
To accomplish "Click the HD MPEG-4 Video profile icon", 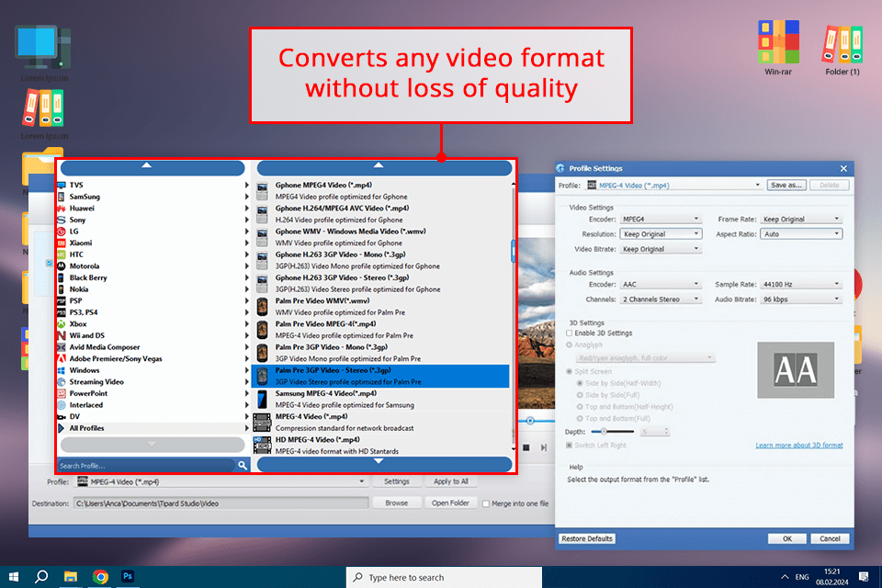I will pyautogui.click(x=262, y=445).
